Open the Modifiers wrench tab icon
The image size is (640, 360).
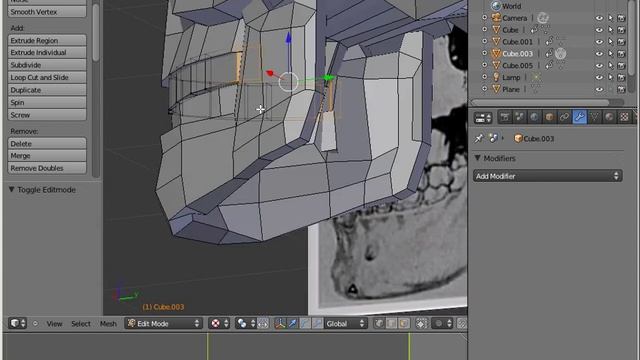[x=579, y=118]
